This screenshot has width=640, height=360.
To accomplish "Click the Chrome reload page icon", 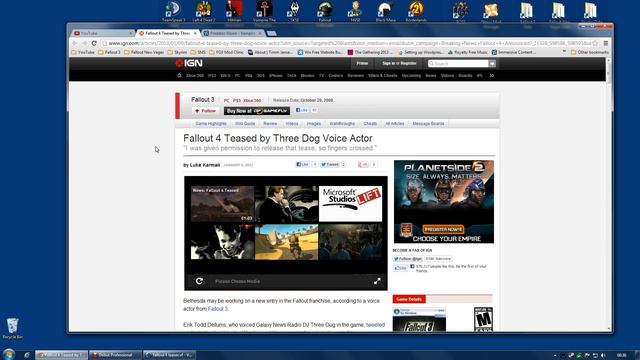I will (x=94, y=43).
